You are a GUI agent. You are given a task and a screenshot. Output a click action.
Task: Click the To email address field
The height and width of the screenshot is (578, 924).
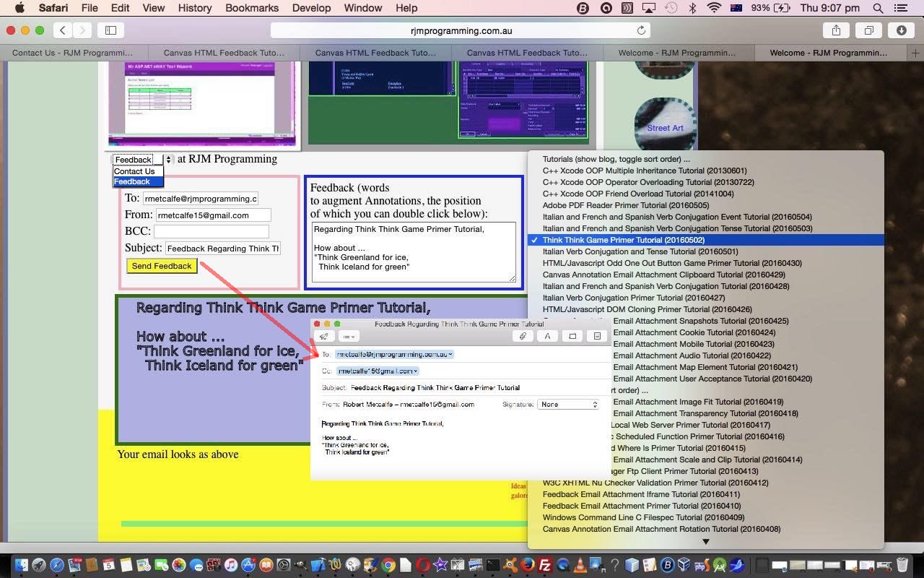(x=200, y=199)
